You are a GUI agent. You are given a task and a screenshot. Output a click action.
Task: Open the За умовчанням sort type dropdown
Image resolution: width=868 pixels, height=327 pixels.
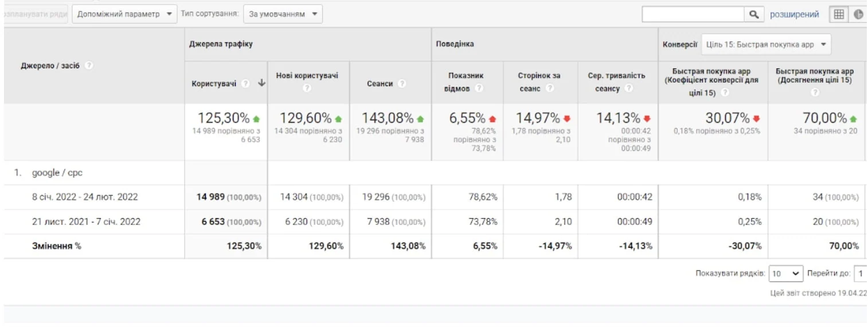(x=283, y=14)
